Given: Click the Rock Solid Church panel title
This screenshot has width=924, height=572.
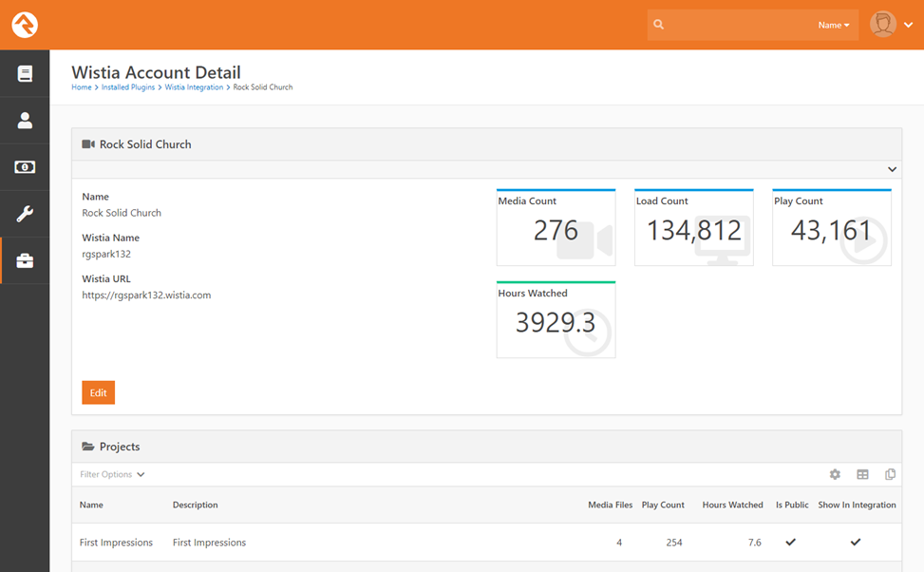Looking at the screenshot, I should (x=145, y=144).
